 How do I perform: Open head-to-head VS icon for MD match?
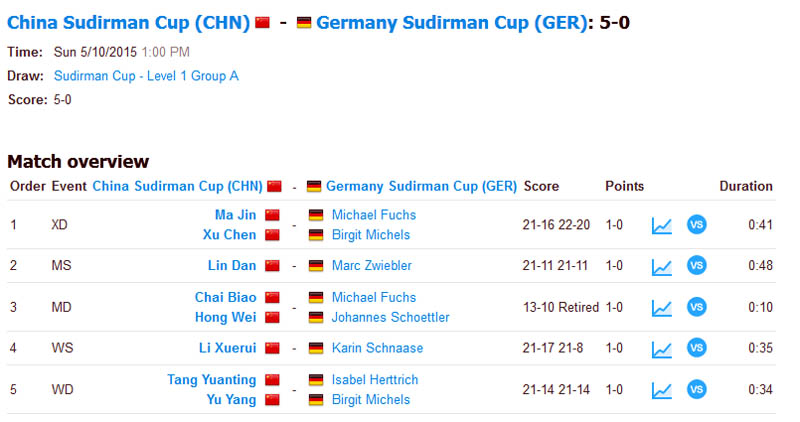(696, 307)
